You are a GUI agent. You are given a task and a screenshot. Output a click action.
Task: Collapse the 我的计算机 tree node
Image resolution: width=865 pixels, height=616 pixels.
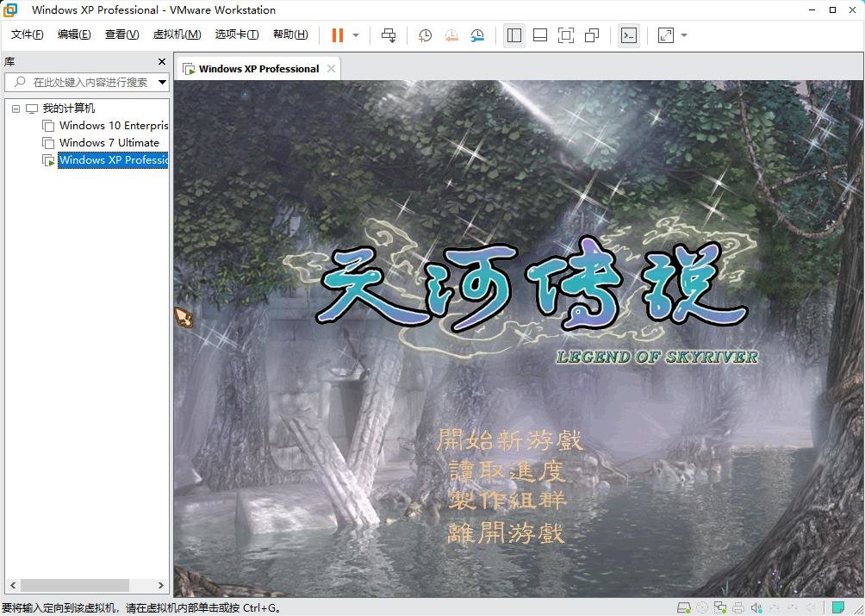coord(16,109)
